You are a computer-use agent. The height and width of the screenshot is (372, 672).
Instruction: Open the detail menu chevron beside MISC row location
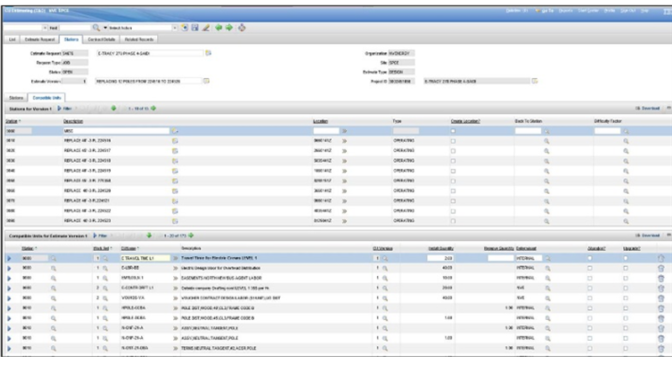click(345, 131)
